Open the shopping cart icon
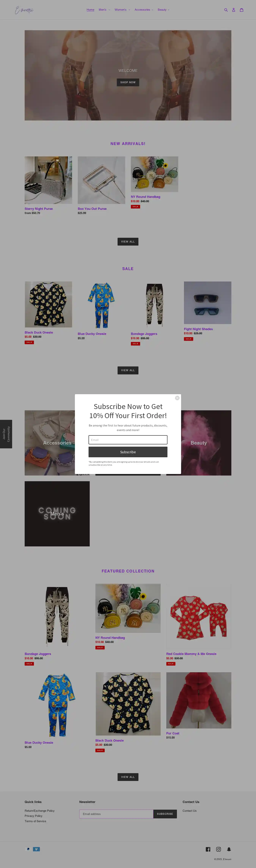This screenshot has height=868, width=256. [x=241, y=10]
